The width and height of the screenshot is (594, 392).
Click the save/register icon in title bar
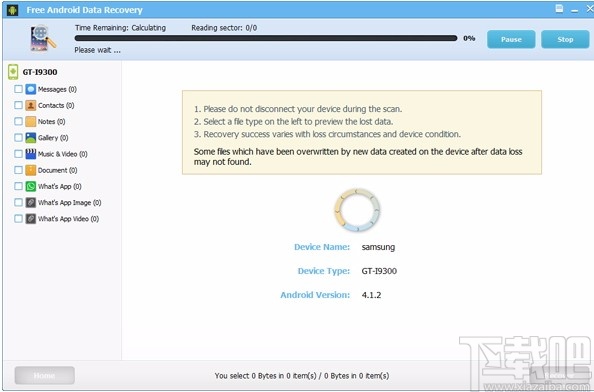point(559,9)
